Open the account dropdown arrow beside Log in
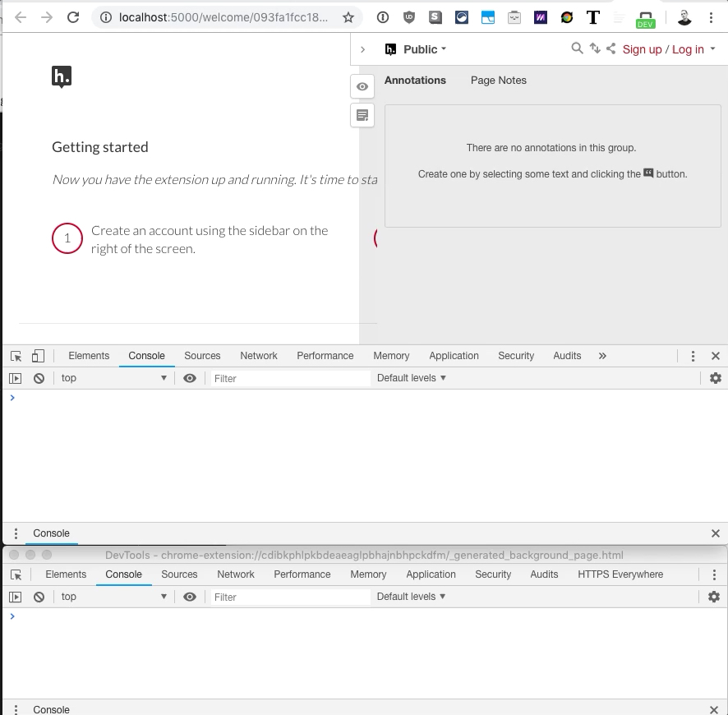Viewport: 728px width, 715px height. click(712, 48)
